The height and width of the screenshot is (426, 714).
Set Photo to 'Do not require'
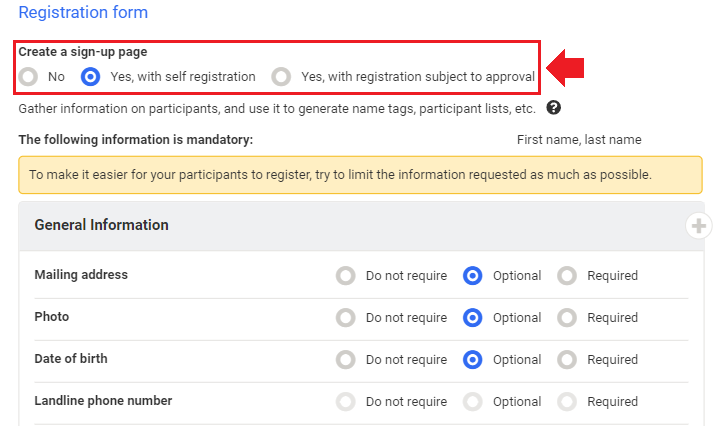(346, 318)
